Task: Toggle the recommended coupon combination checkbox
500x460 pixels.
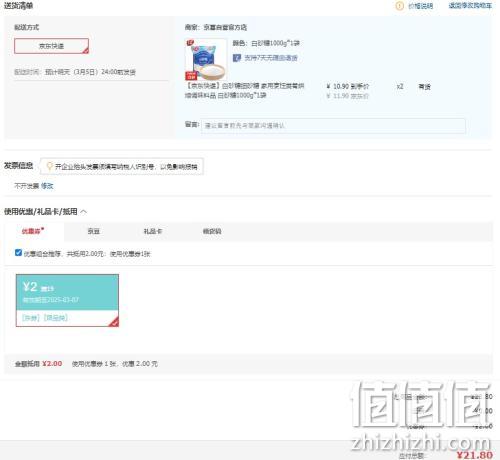Action: point(18,253)
